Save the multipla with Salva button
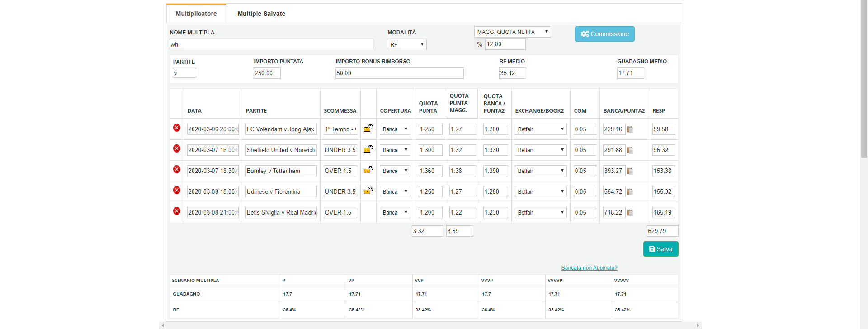868x329 pixels. click(661, 249)
